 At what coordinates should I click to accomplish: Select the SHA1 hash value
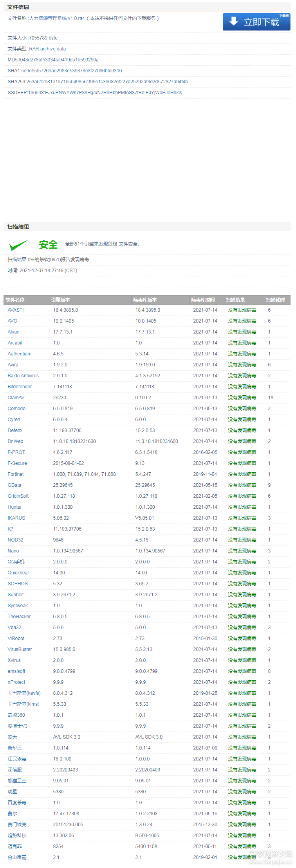click(71, 71)
